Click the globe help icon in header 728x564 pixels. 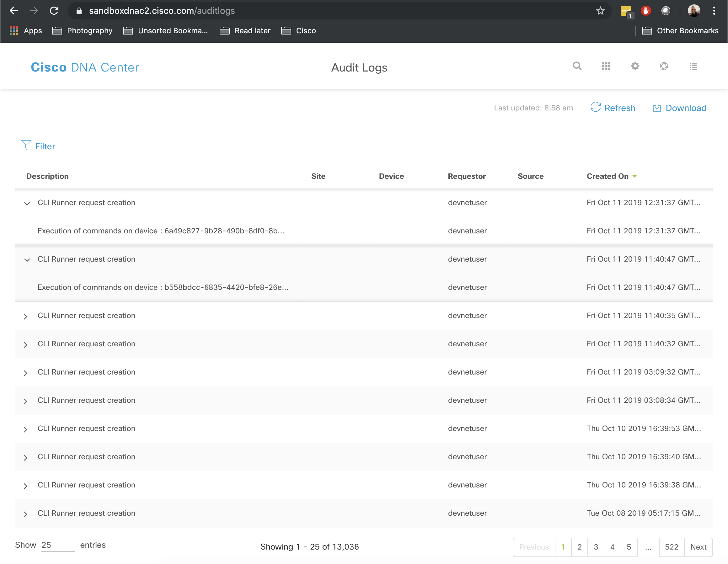tap(664, 66)
